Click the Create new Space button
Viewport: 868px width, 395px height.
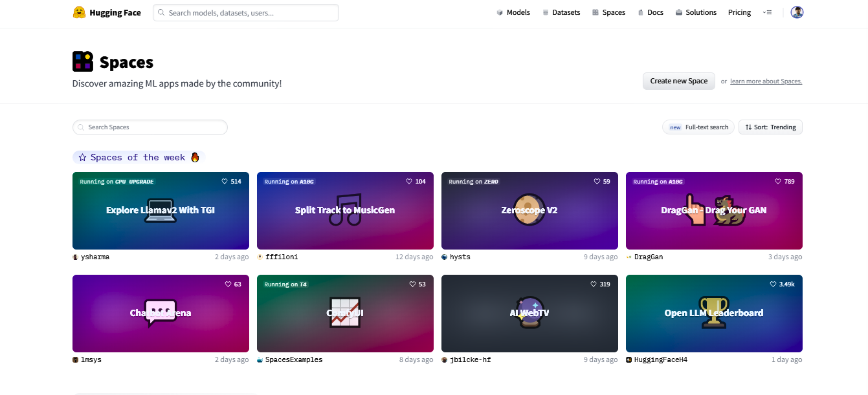click(x=679, y=81)
